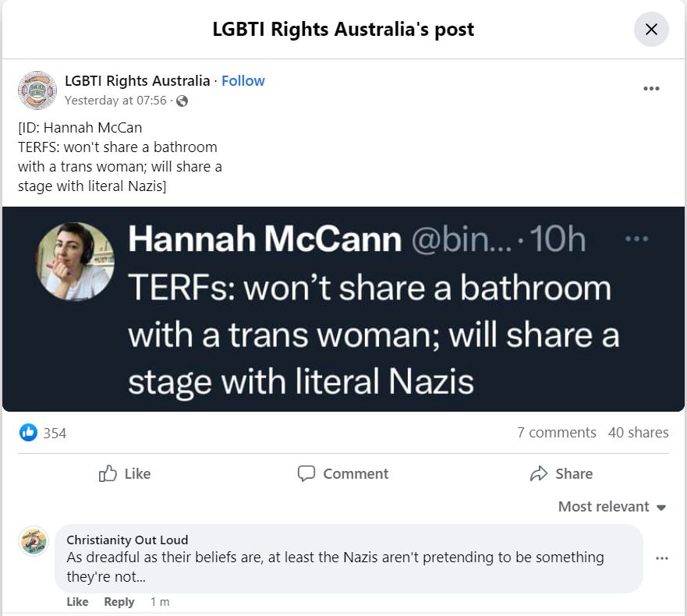Click the blue thumbs-up reaction icon

tap(29, 433)
